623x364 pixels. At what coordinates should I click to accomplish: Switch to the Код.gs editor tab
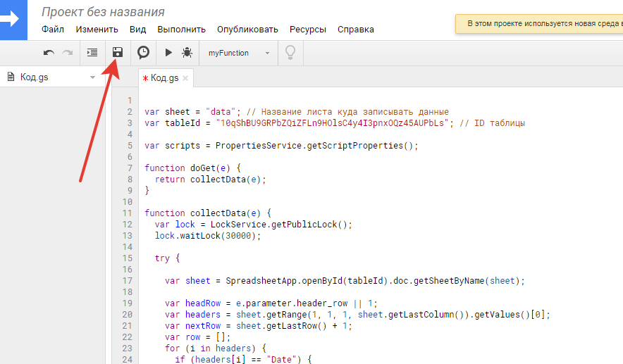point(164,78)
